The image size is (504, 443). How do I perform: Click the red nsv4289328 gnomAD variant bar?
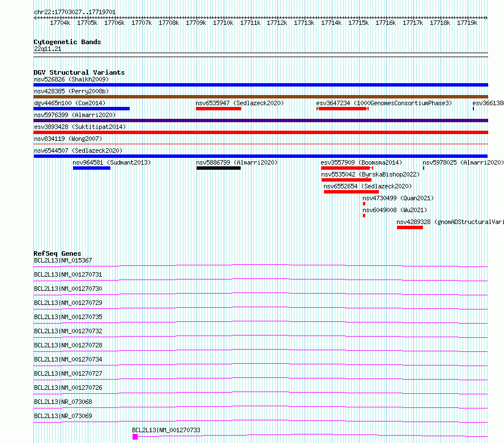pyautogui.click(x=410, y=227)
